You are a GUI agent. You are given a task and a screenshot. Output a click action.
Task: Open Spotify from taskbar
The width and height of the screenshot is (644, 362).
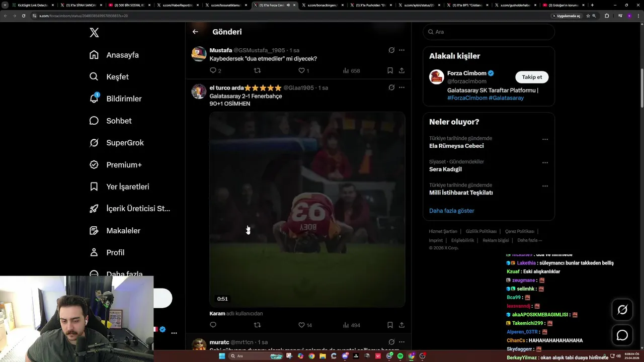pyautogui.click(x=400, y=356)
